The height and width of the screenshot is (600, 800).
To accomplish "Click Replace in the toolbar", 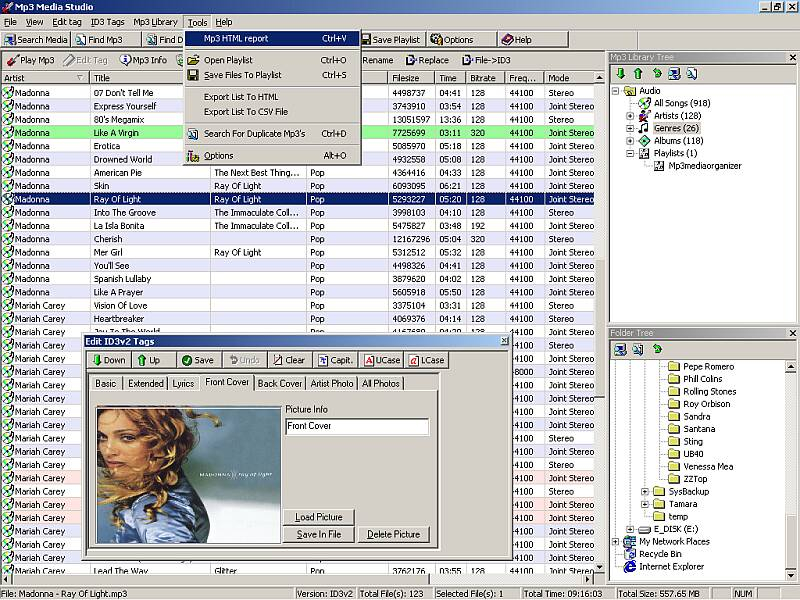I will pyautogui.click(x=427, y=60).
